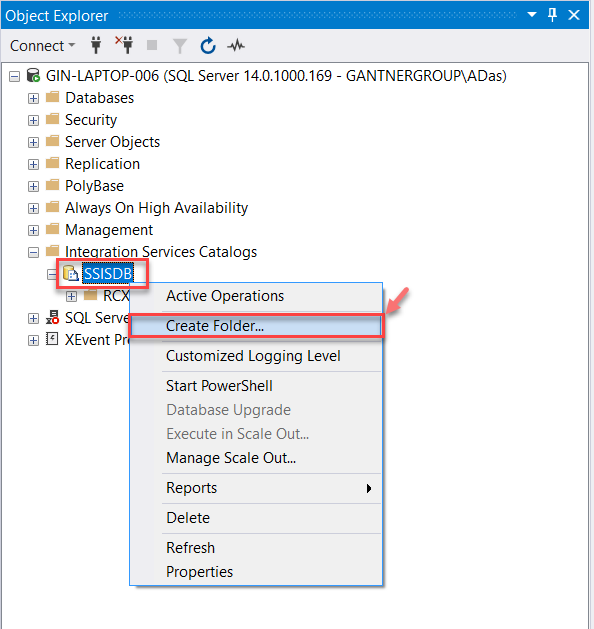Screen dimensions: 594x629
Task: Click the Filter funnel toolbar icon
Action: click(x=180, y=46)
